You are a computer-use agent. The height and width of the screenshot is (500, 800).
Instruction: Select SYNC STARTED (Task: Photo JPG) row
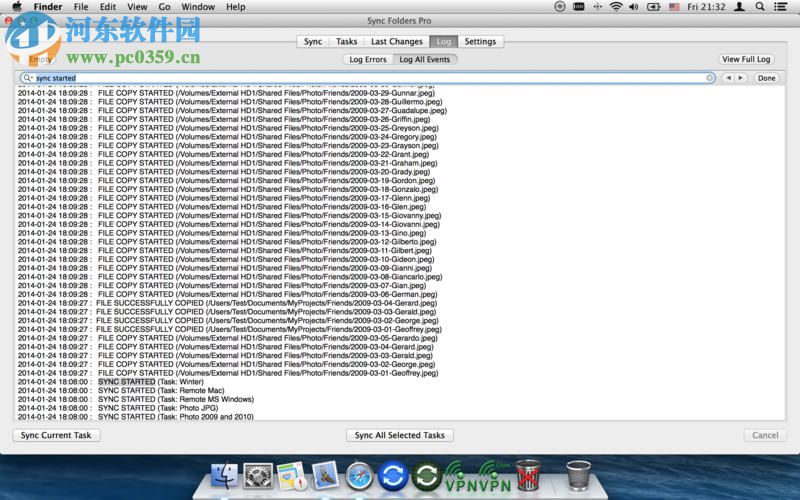(x=118, y=408)
